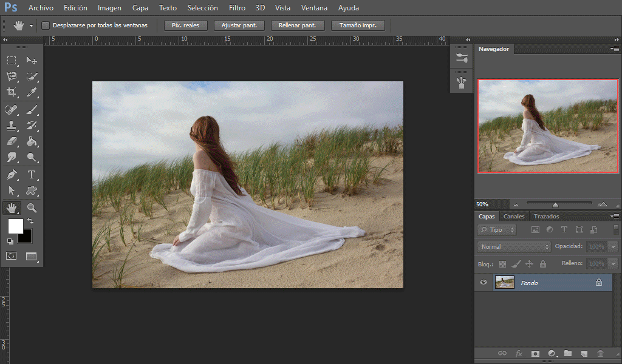
Task: Select the Horizontal Type tool
Action: click(x=32, y=175)
